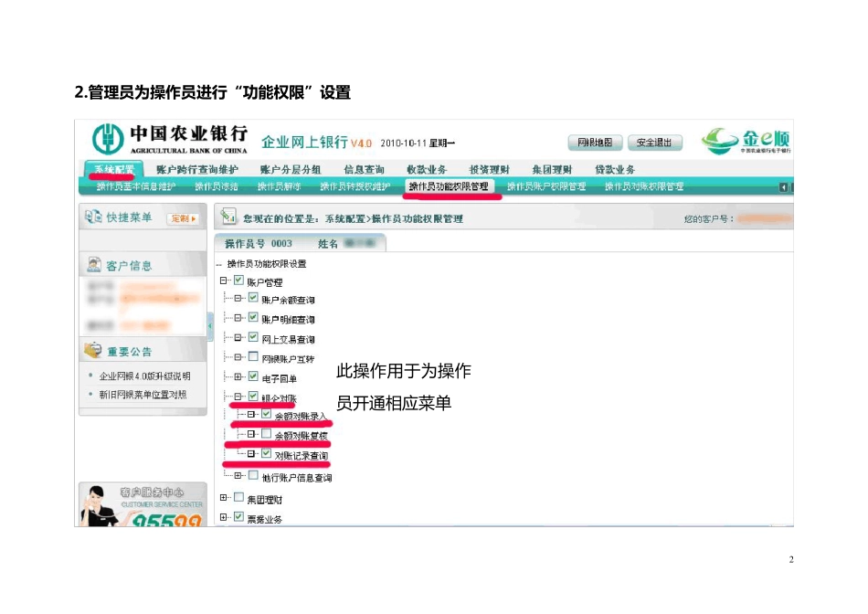Open the 系统配置 tab
The width and height of the screenshot is (868, 614).
(x=114, y=169)
